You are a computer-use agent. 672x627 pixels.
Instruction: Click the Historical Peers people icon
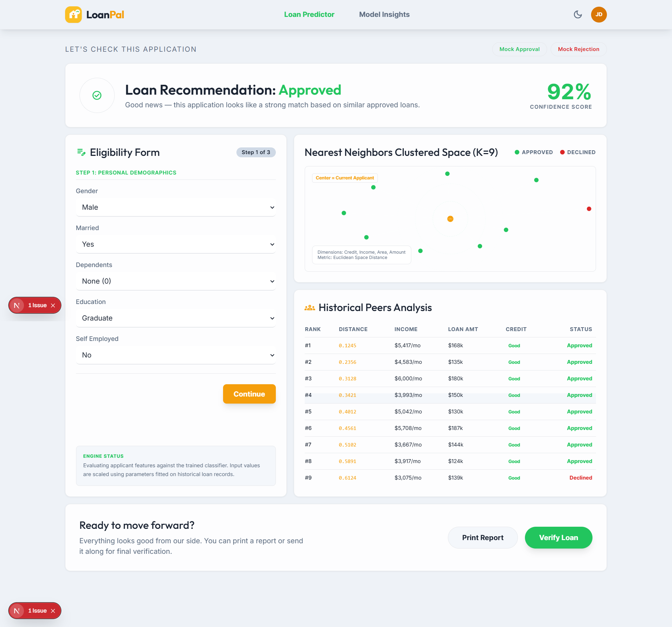pyautogui.click(x=310, y=308)
